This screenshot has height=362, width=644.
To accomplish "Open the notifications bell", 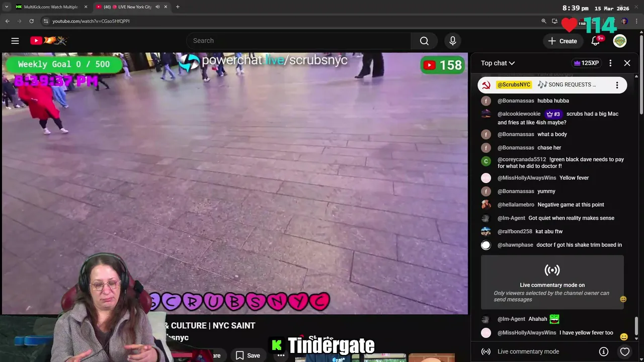I will (x=596, y=41).
